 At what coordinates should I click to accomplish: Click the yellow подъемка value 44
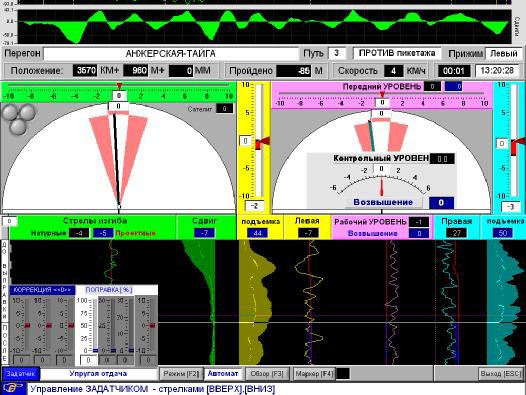pos(257,233)
